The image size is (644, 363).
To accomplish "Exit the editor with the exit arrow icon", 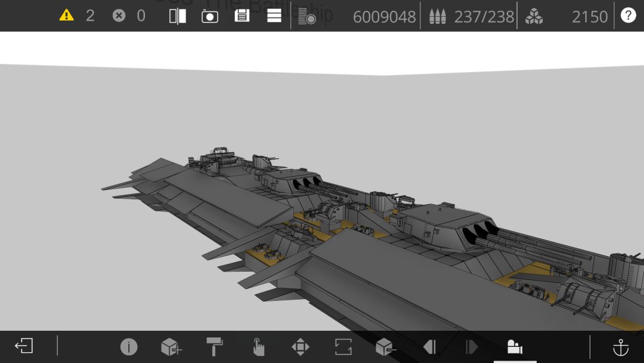I will pos(24,346).
